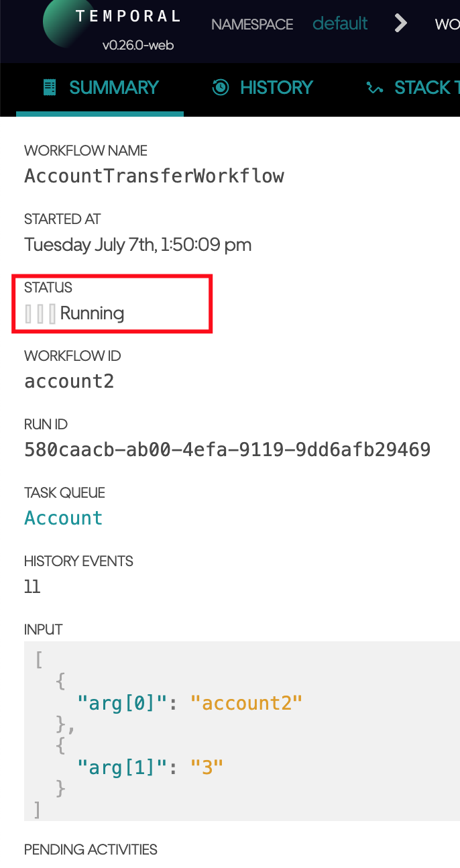This screenshot has width=460, height=868.
Task: Open the Summary tab
Action: 99,87
